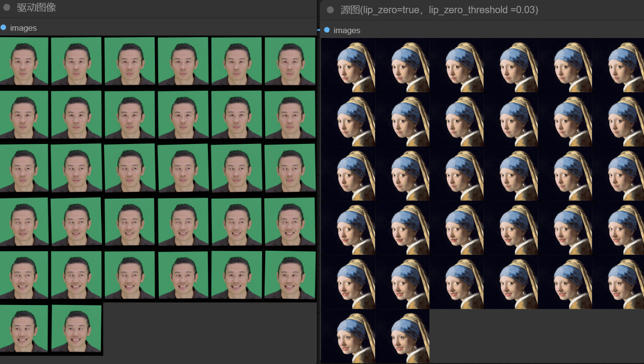Open the third thumbnail in the third row of 驱动图像
Viewport: 644px width, 364px height.
click(x=130, y=168)
